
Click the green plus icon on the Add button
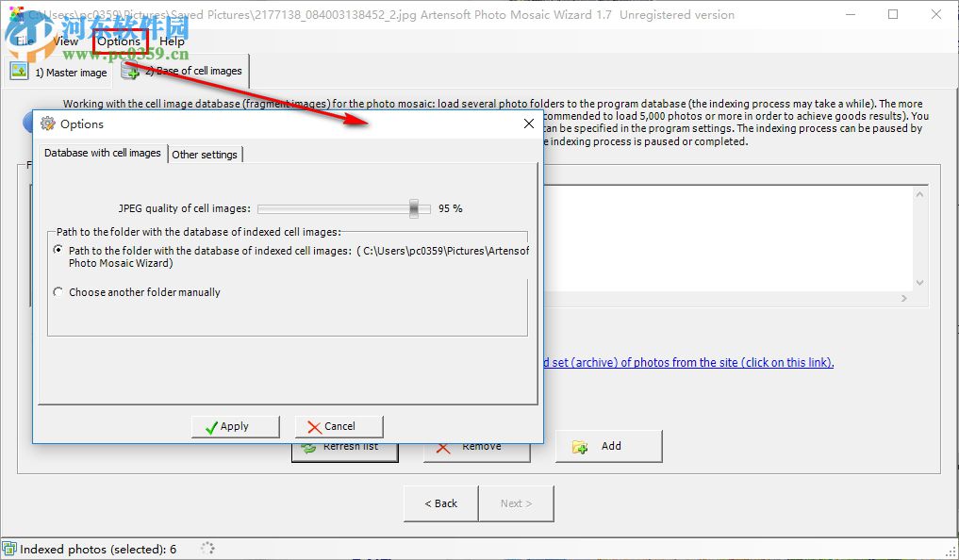(581, 446)
